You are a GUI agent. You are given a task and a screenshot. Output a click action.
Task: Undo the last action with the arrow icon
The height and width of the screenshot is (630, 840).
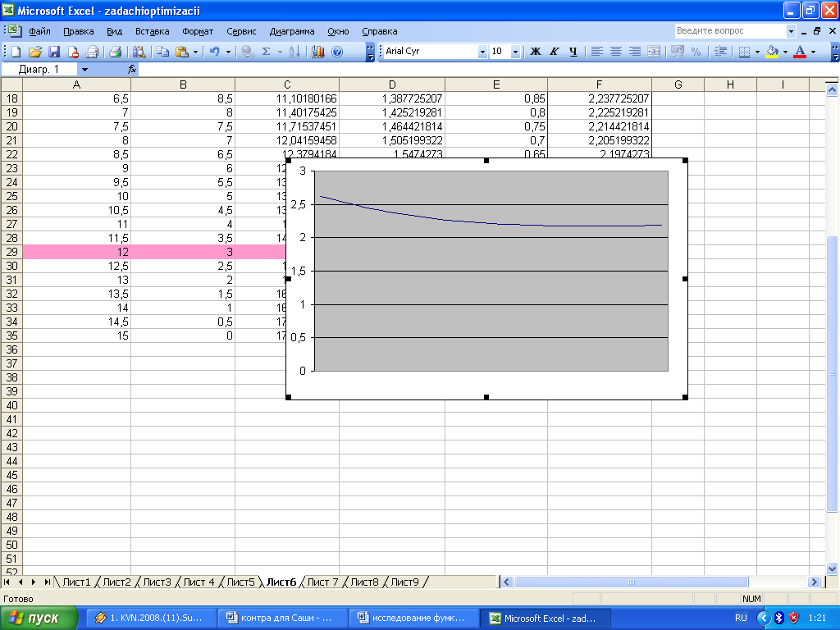[x=213, y=52]
